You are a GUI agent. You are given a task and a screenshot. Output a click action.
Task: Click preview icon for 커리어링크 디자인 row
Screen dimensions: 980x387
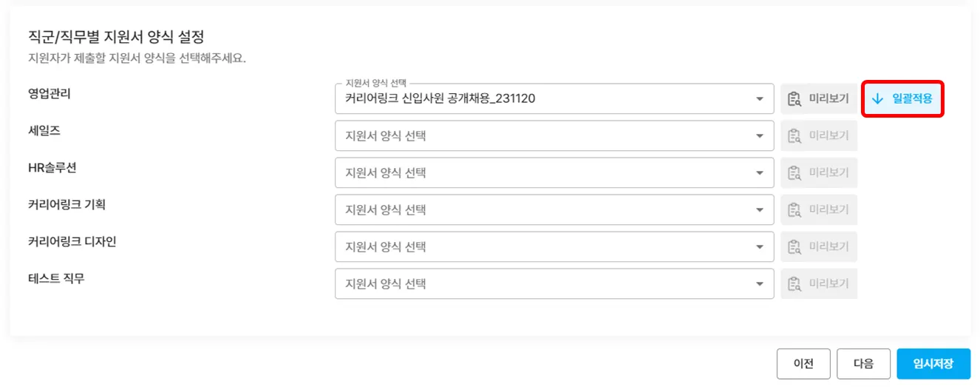point(794,246)
